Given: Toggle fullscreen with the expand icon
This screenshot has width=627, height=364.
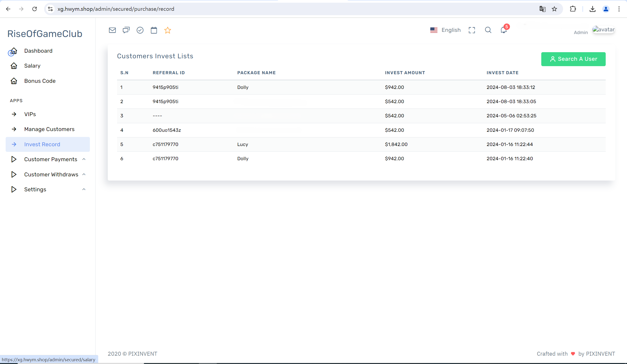Looking at the screenshot, I should tap(472, 30).
